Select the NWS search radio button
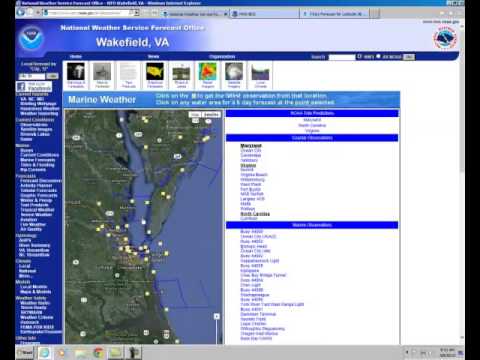Screen dimensions: 480x360 [x=359, y=56]
